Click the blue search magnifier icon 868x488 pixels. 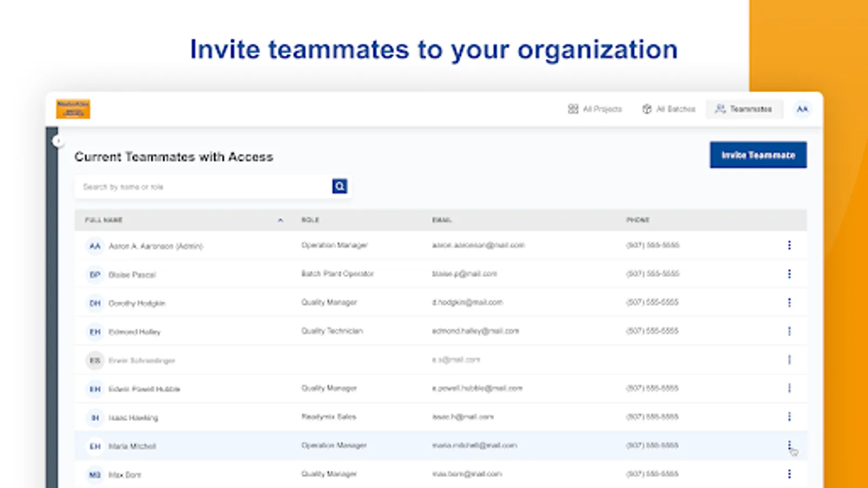coord(340,187)
